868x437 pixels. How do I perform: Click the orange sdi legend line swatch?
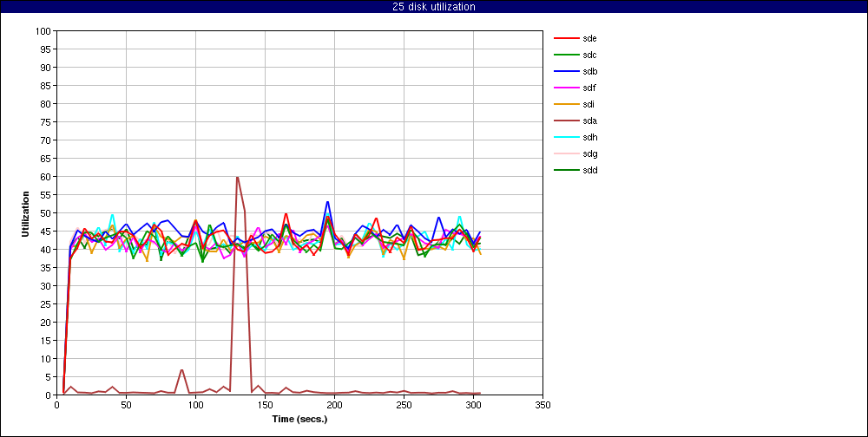click(566, 105)
